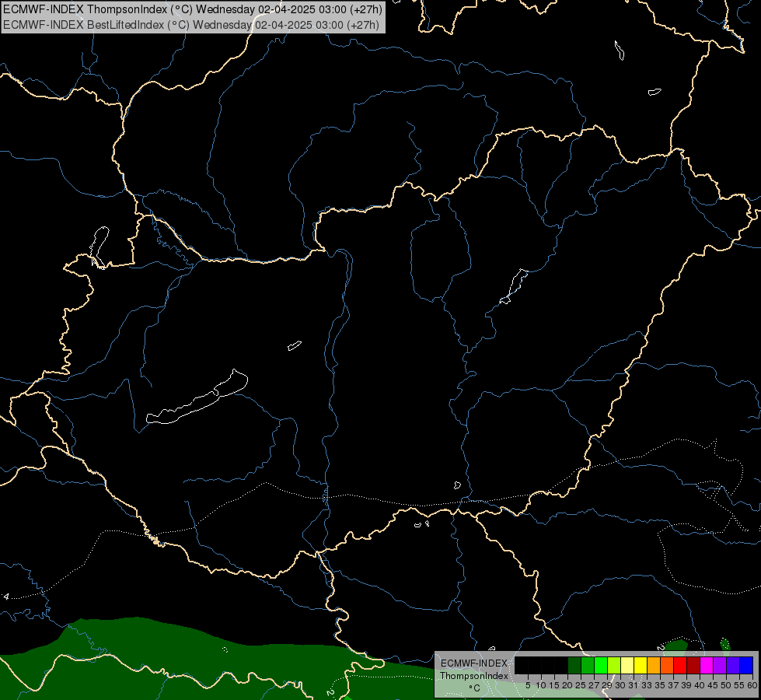This screenshot has width=761, height=700.
Task: Select the blue 55–60 legend swatch
Action: [746, 665]
